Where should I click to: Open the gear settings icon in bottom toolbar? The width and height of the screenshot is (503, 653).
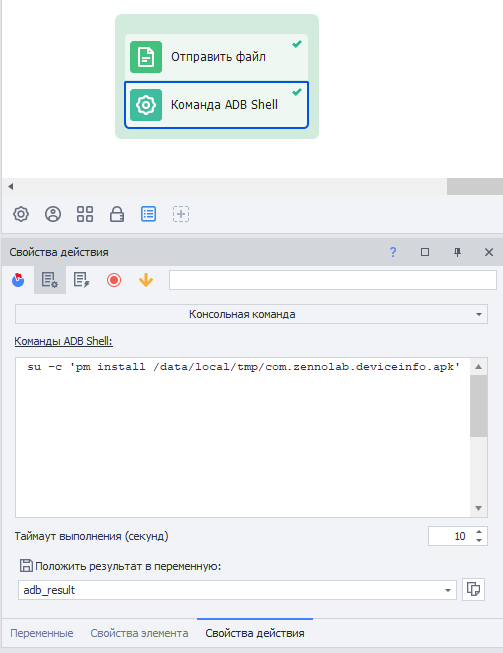21,214
